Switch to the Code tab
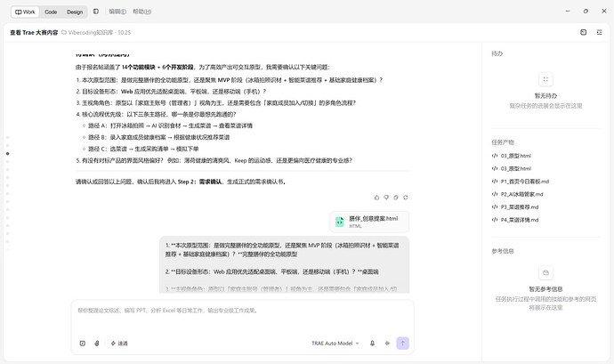The width and height of the screenshot is (614, 364). pyautogui.click(x=51, y=12)
